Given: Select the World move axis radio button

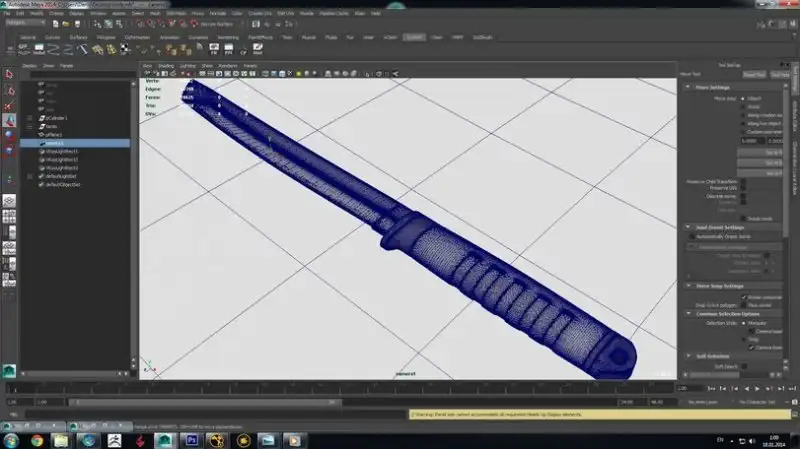Looking at the screenshot, I should 743,107.
